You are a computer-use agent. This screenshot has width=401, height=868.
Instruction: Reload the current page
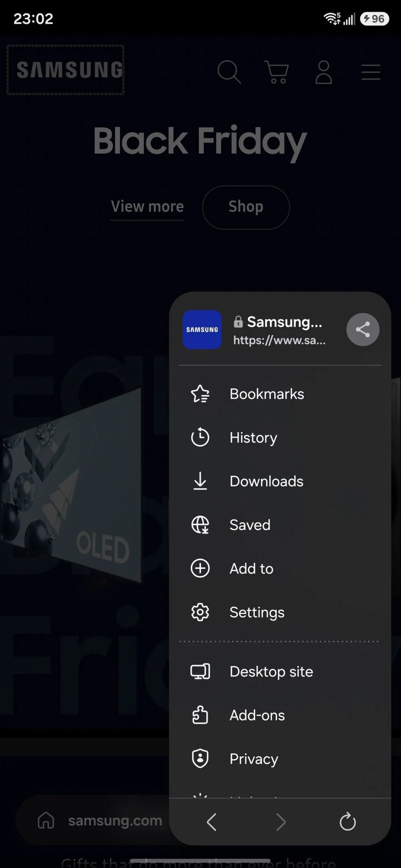(348, 821)
